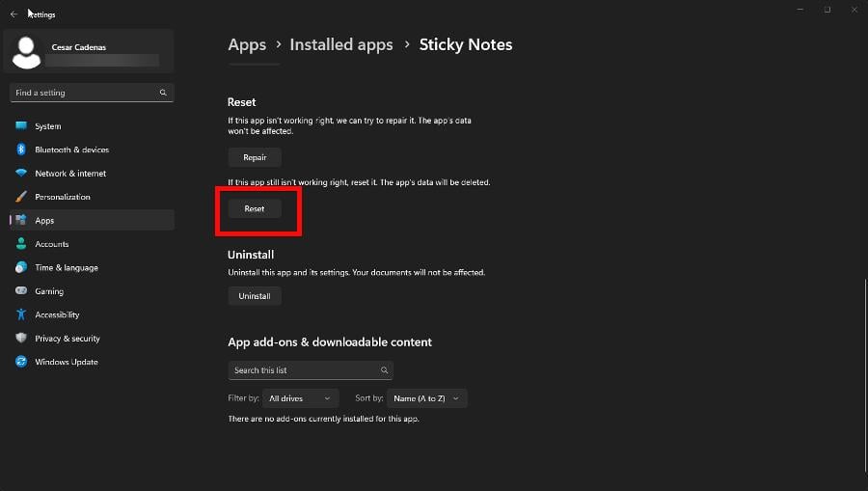This screenshot has width=868, height=491.
Task: Select the Network Wi-Fi icon
Action: click(x=21, y=173)
